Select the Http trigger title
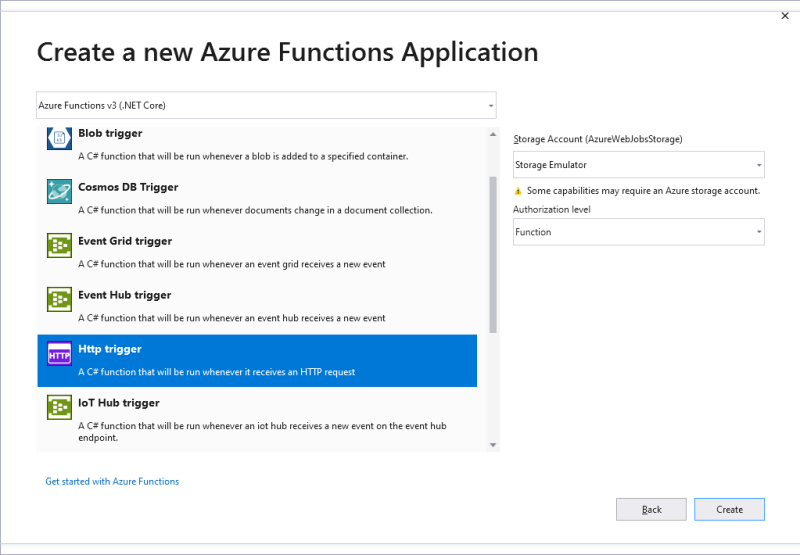Viewport: 800px width, 555px height. coord(110,349)
